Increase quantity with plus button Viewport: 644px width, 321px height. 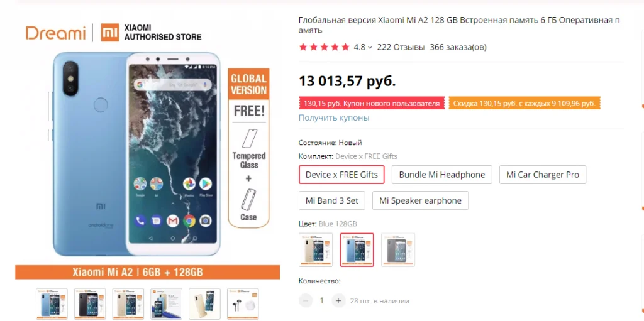[x=338, y=301]
